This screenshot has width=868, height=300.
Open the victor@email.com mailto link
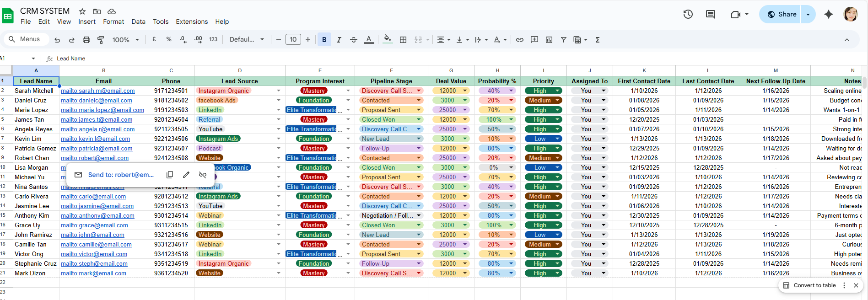(x=94, y=254)
